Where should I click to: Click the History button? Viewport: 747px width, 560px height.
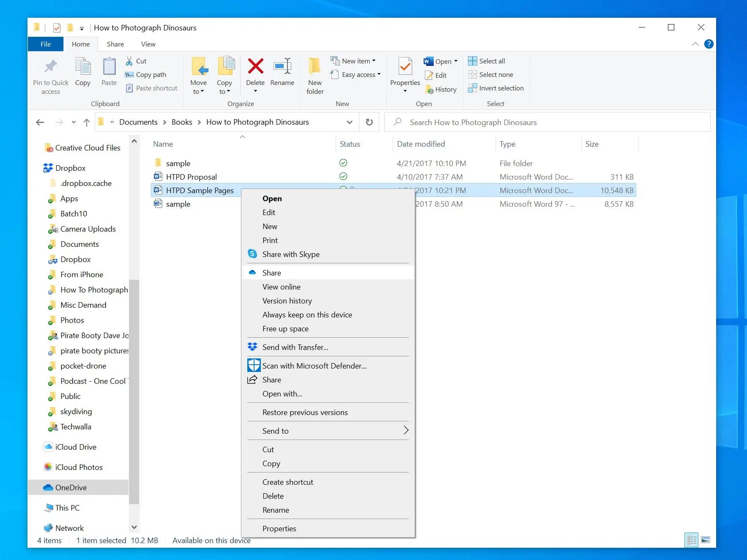tap(441, 89)
